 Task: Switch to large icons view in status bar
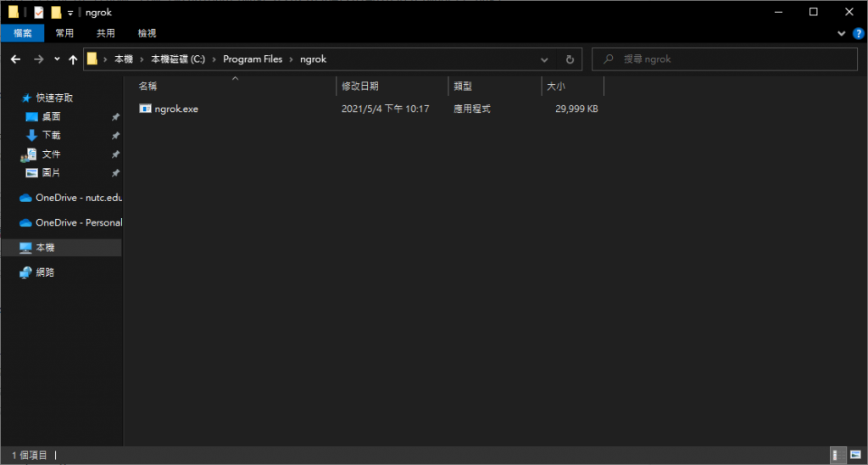pyautogui.click(x=855, y=456)
